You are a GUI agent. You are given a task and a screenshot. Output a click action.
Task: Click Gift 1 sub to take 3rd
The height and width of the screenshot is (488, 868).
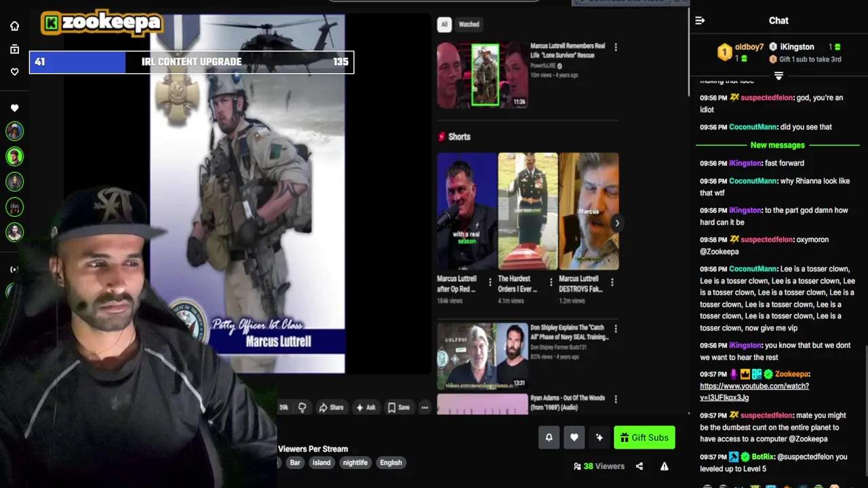point(810,60)
